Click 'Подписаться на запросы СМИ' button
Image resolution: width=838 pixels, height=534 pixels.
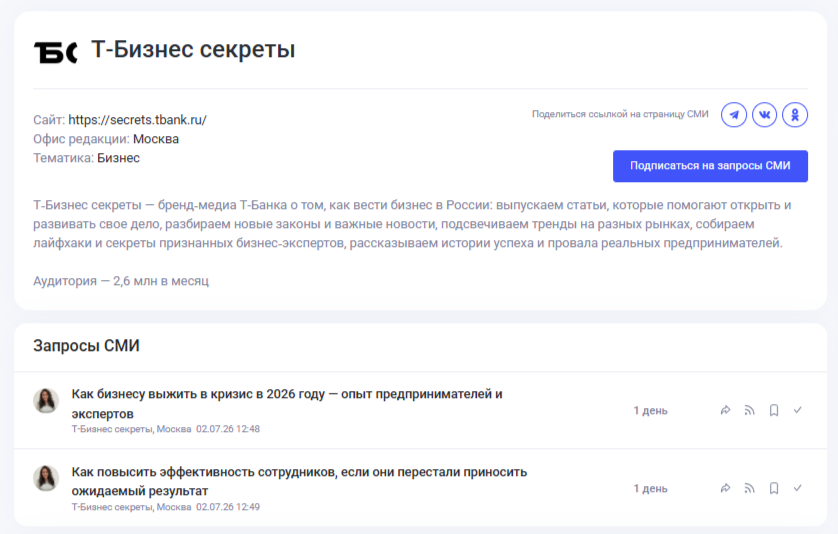tap(710, 166)
